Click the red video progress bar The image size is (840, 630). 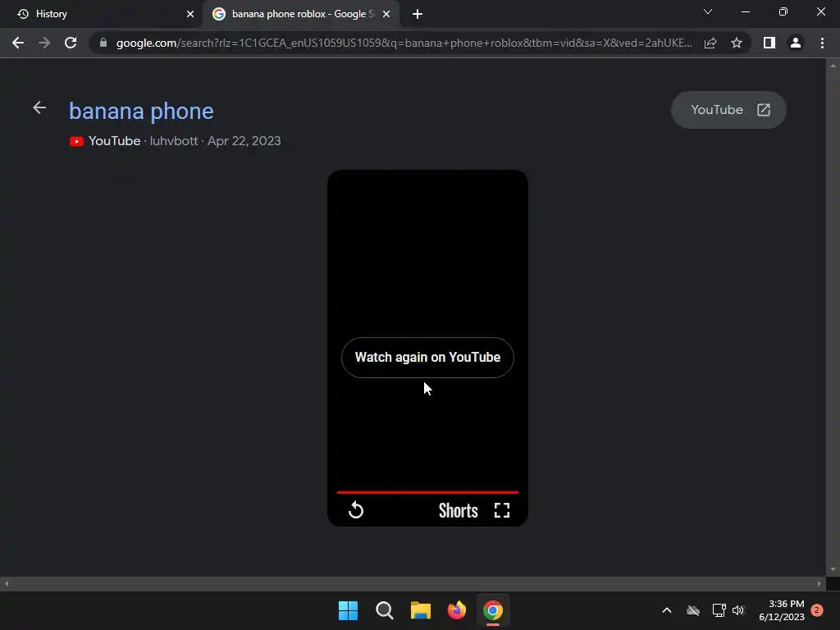(427, 492)
